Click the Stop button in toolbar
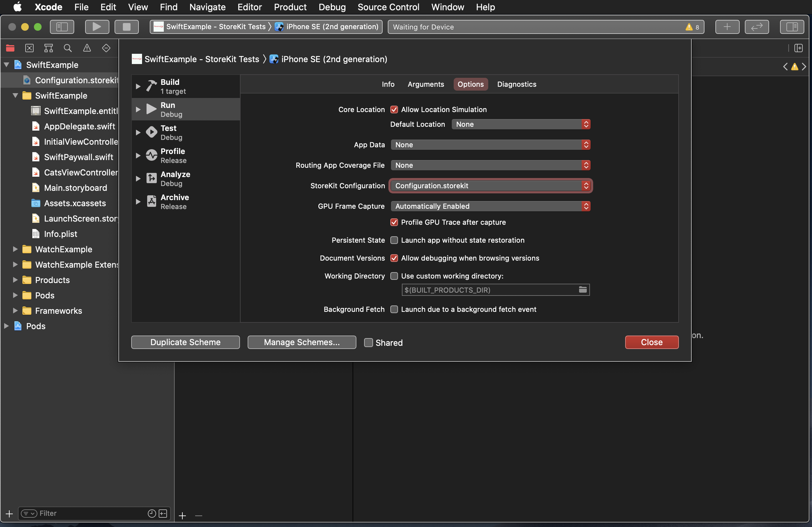 click(126, 27)
